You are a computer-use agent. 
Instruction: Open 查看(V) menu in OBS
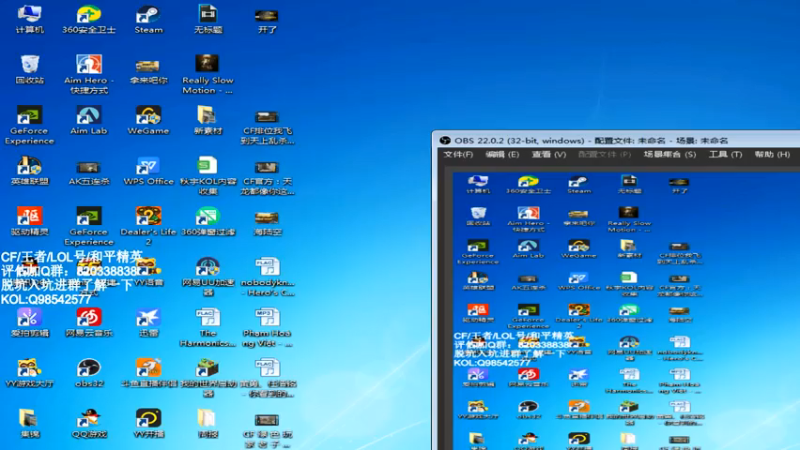click(x=548, y=154)
